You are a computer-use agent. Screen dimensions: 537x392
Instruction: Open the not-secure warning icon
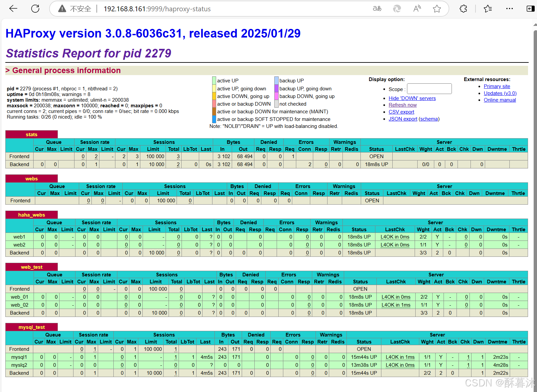(x=62, y=9)
